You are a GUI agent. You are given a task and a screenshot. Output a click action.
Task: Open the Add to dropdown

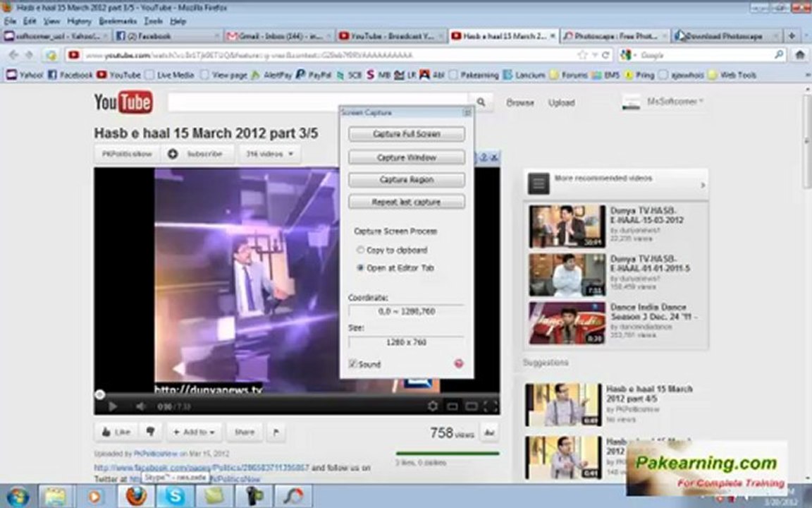pyautogui.click(x=194, y=432)
